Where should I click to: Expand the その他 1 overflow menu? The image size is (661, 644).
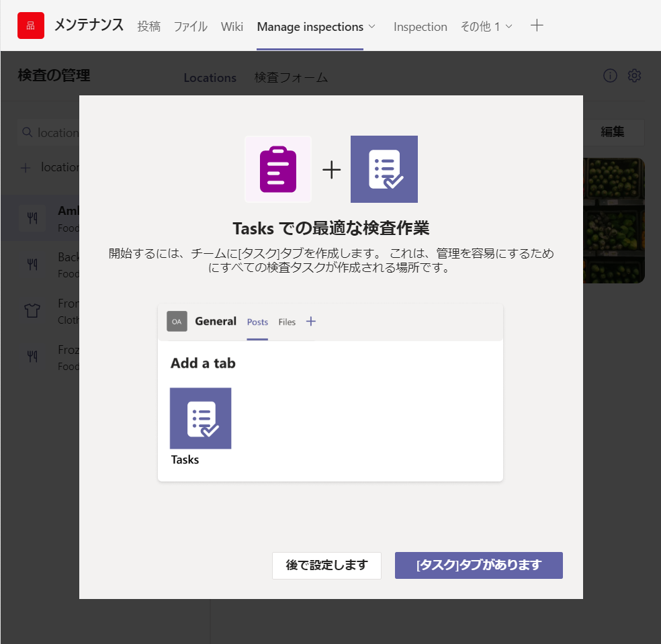[x=486, y=27]
